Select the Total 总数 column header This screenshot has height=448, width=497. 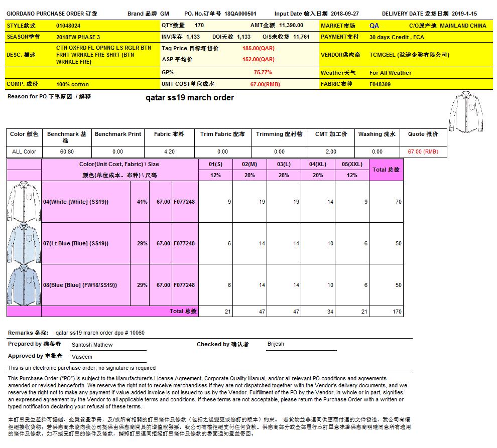click(x=386, y=170)
